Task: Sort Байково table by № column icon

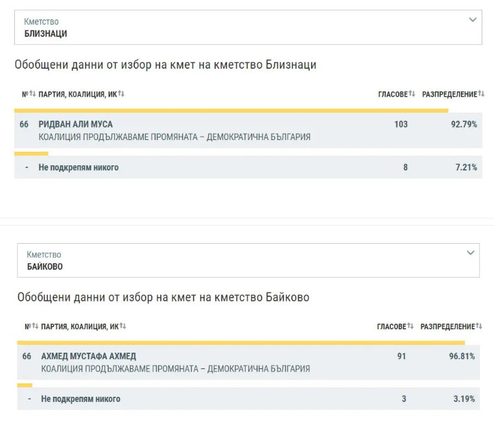Action: click(36, 327)
